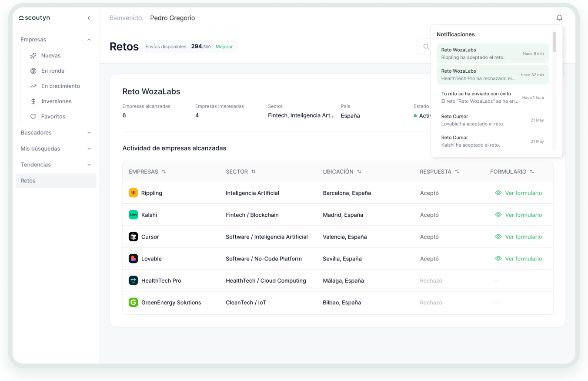588x381 pixels.
Task: Open the Favoritos page
Action: (x=53, y=117)
